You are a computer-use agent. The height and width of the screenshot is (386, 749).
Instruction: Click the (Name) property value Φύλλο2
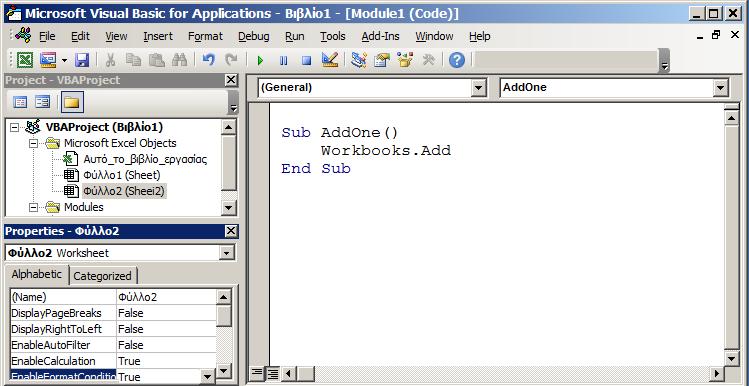pos(166,297)
